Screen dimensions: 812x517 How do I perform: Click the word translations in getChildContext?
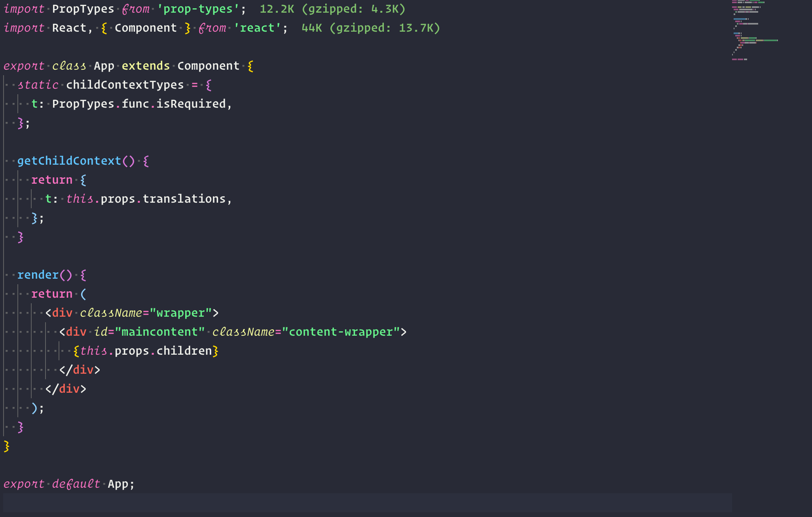184,199
